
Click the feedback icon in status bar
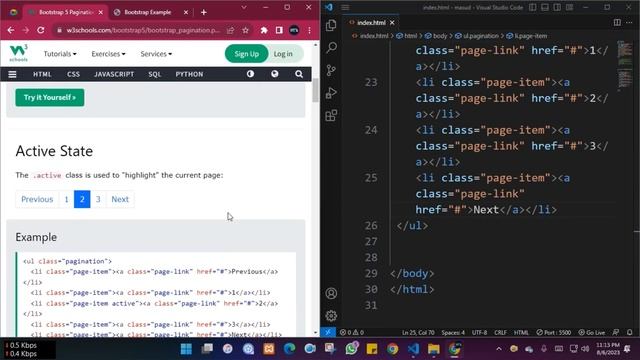(x=616, y=332)
